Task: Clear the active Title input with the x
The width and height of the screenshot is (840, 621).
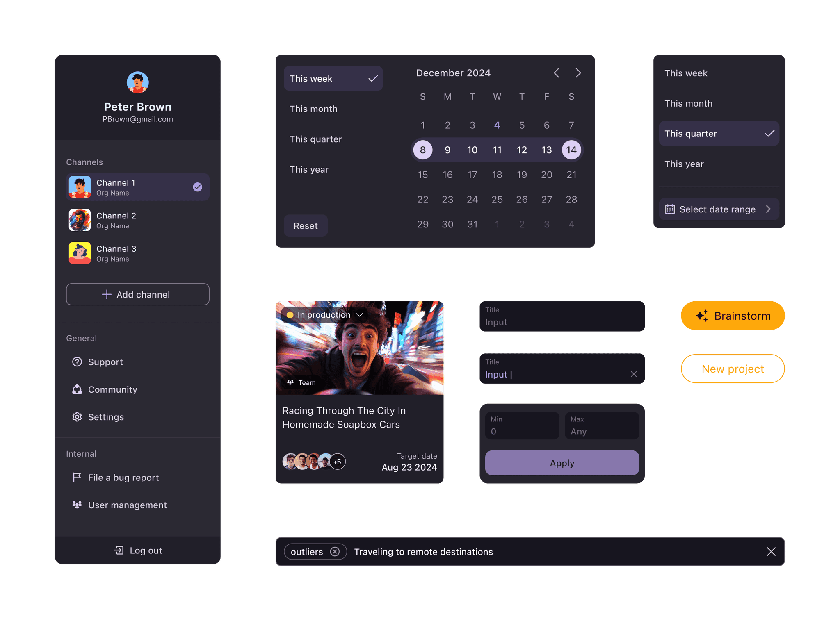Action: click(x=634, y=374)
